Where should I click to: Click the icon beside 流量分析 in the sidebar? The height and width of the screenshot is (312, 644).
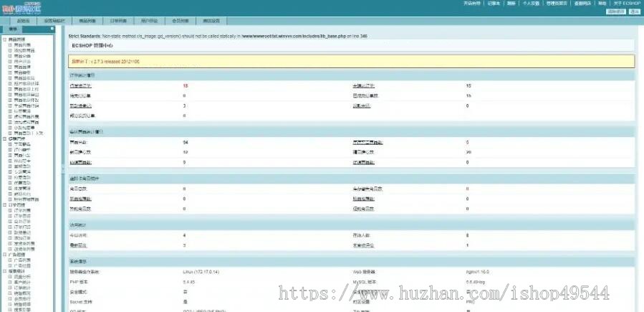(x=10, y=277)
